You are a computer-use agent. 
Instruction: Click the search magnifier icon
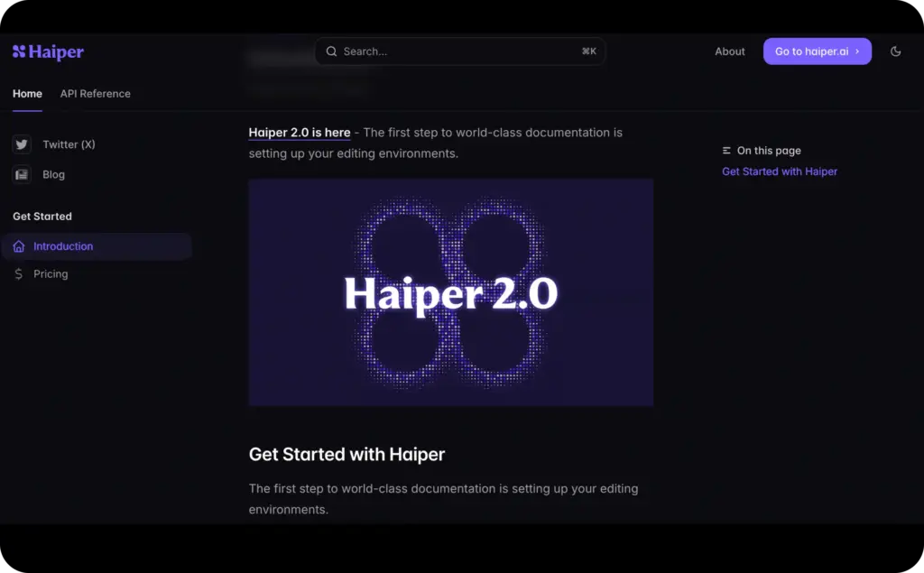(x=332, y=51)
